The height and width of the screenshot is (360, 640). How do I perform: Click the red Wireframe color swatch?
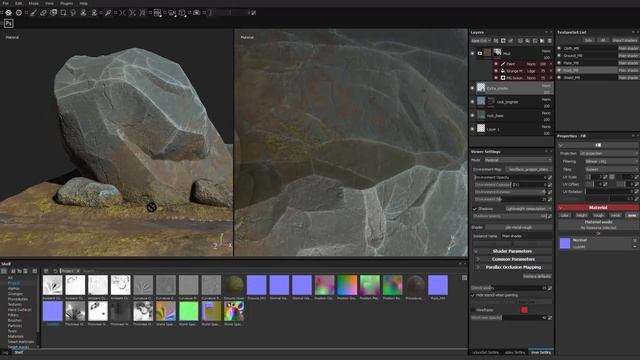click(x=524, y=310)
